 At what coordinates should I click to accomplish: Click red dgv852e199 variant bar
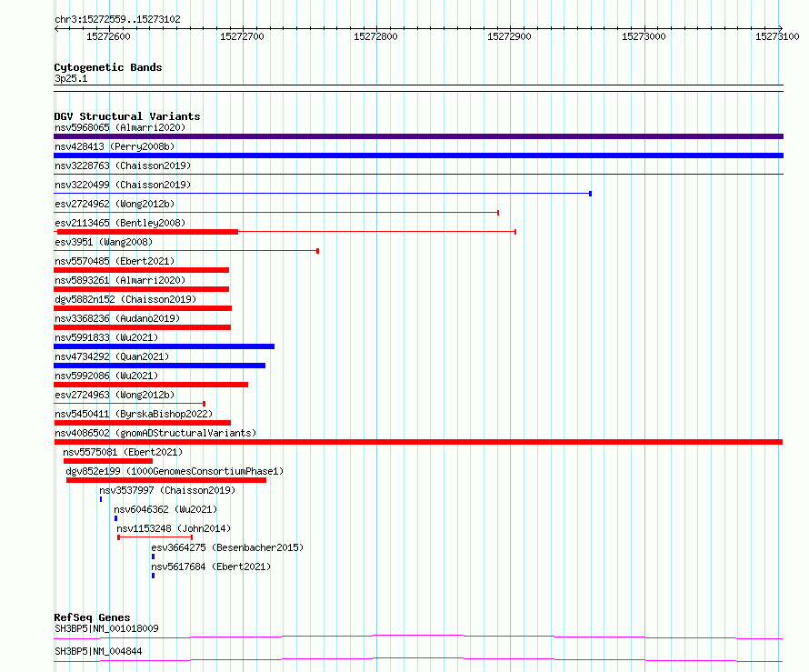click(166, 480)
